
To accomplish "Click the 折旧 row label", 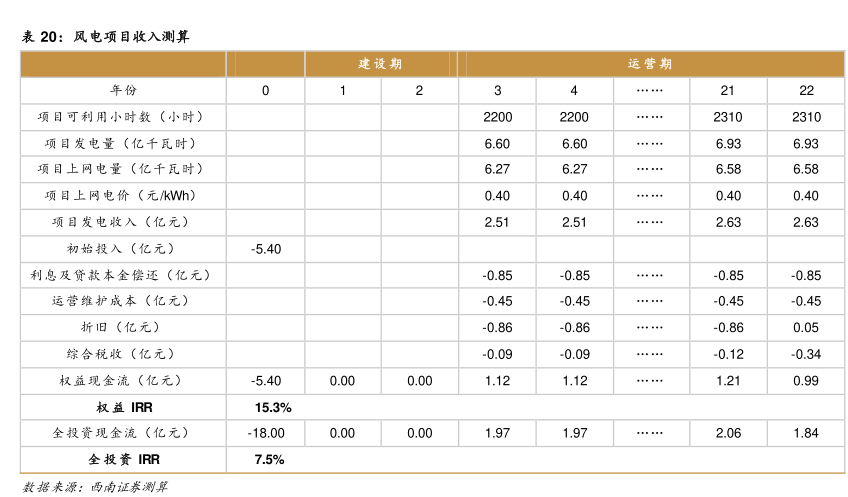I will pos(123,327).
